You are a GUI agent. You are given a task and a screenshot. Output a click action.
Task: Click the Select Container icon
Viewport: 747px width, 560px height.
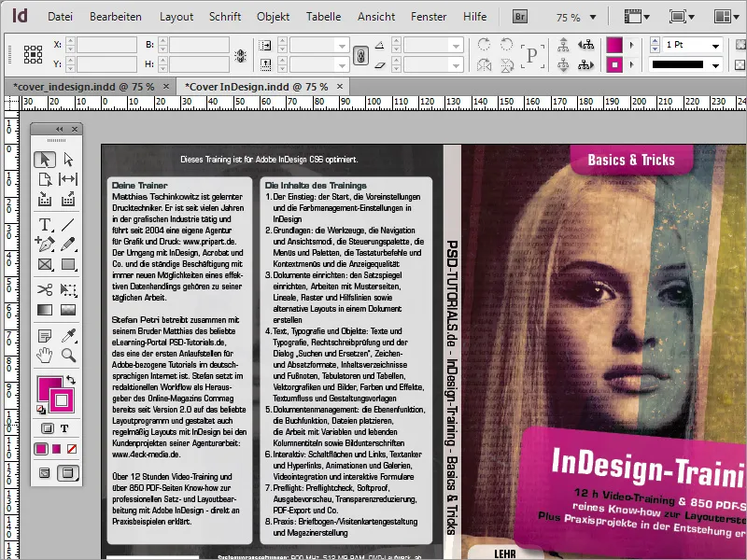tap(564, 45)
